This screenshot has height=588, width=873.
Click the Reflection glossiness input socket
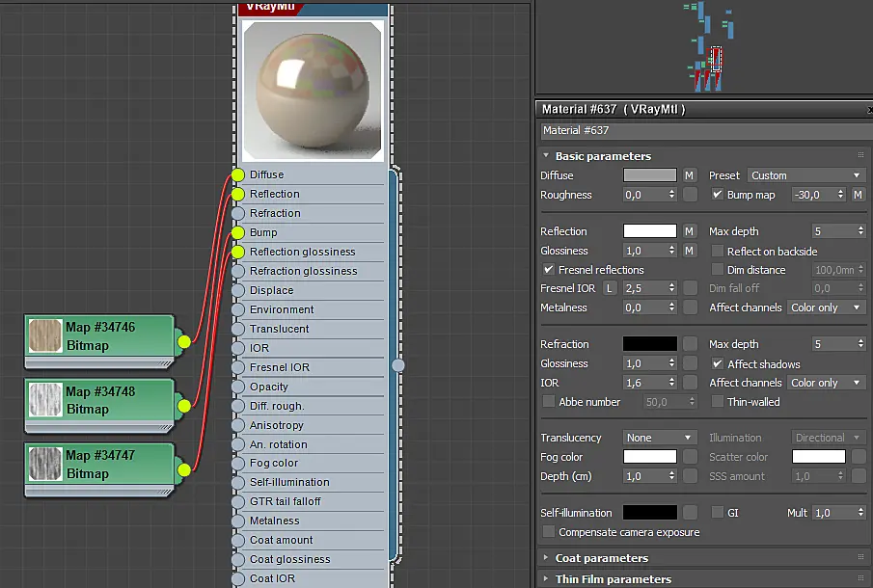coord(237,252)
